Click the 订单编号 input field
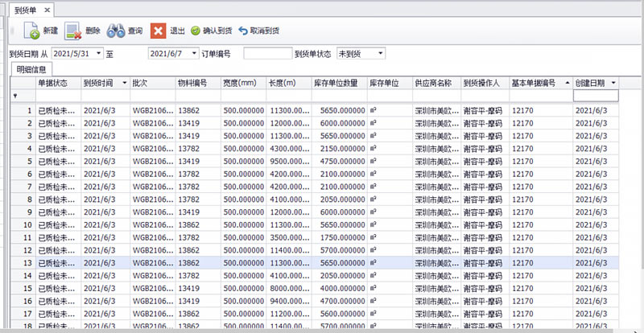The image size is (644, 333). [267, 53]
